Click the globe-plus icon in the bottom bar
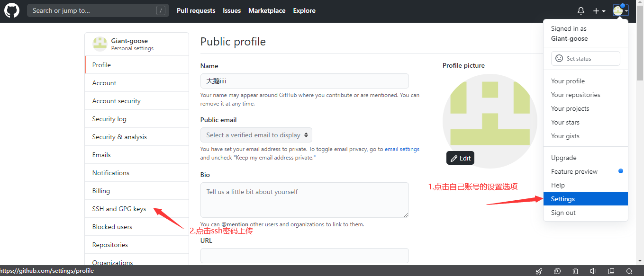 point(558,271)
